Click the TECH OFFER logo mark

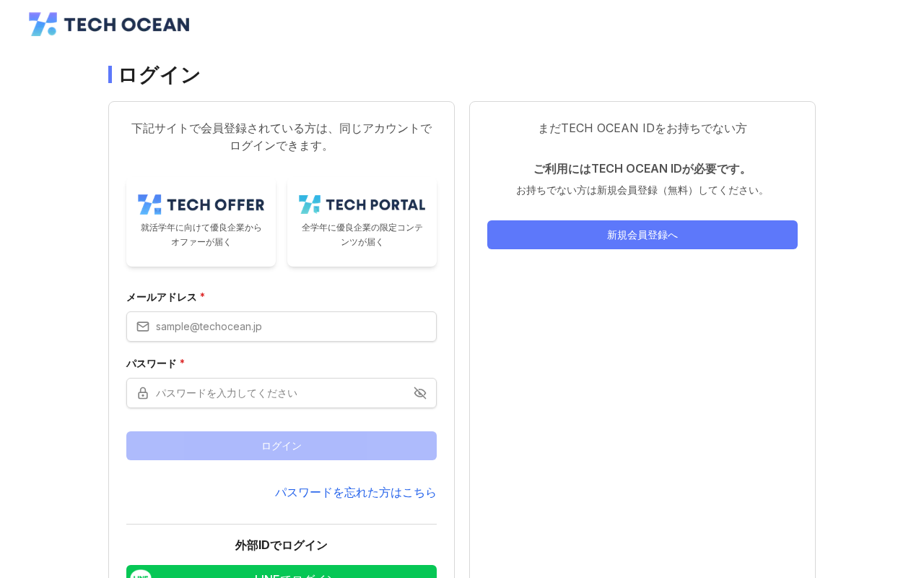[149, 204]
